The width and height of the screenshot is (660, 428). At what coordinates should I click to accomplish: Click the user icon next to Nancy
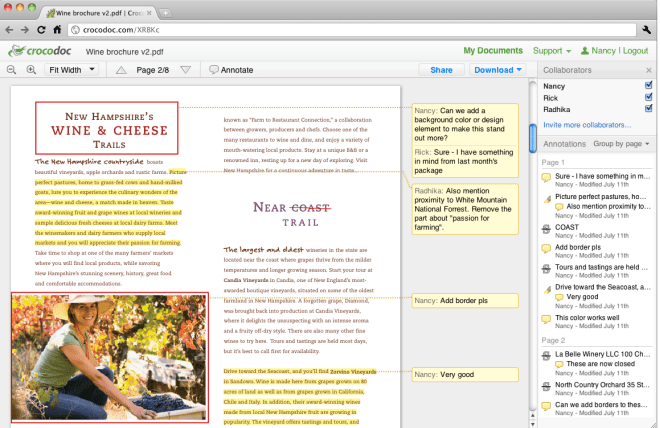point(585,51)
